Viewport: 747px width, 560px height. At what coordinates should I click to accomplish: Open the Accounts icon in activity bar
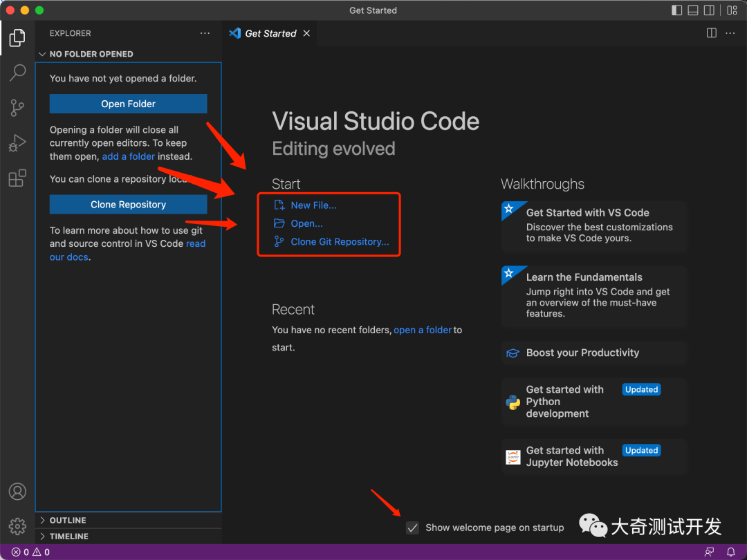tap(17, 492)
